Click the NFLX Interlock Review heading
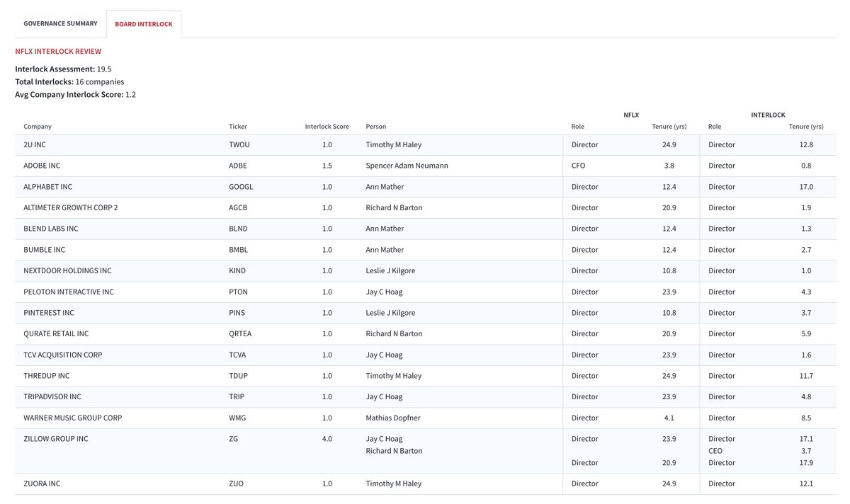The width and height of the screenshot is (850, 504). [x=58, y=52]
